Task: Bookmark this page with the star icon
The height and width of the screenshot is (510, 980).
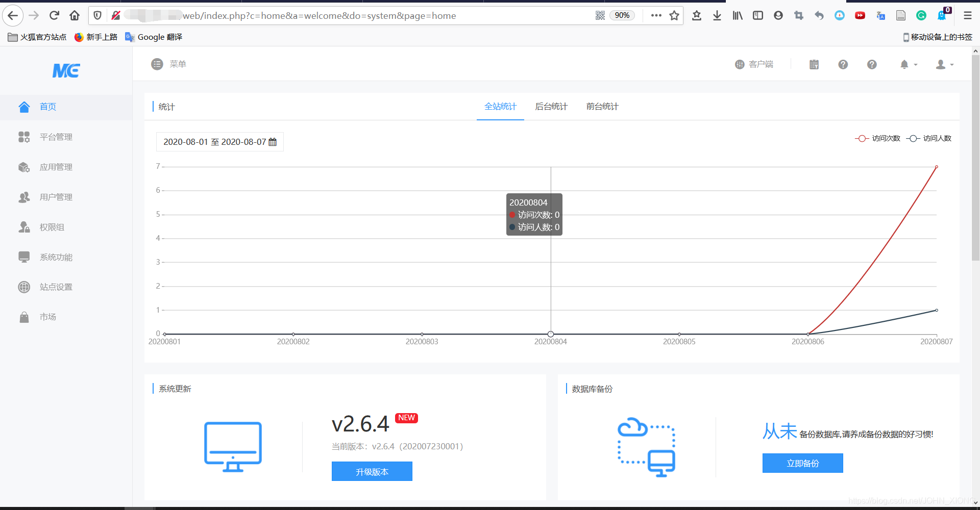Action: coord(674,15)
